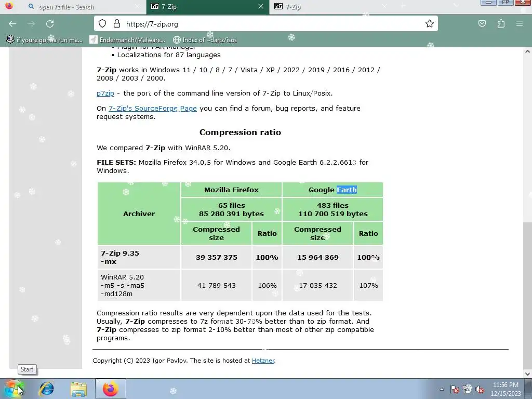The image size is (532, 399).
Task: Open the Extensions puzzle icon
Action: pos(501,24)
